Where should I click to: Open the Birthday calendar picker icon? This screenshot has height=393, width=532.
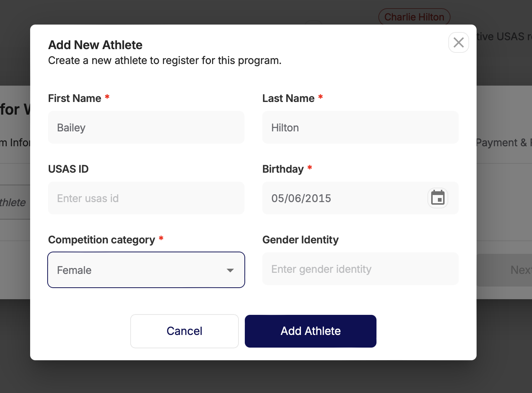[438, 198]
